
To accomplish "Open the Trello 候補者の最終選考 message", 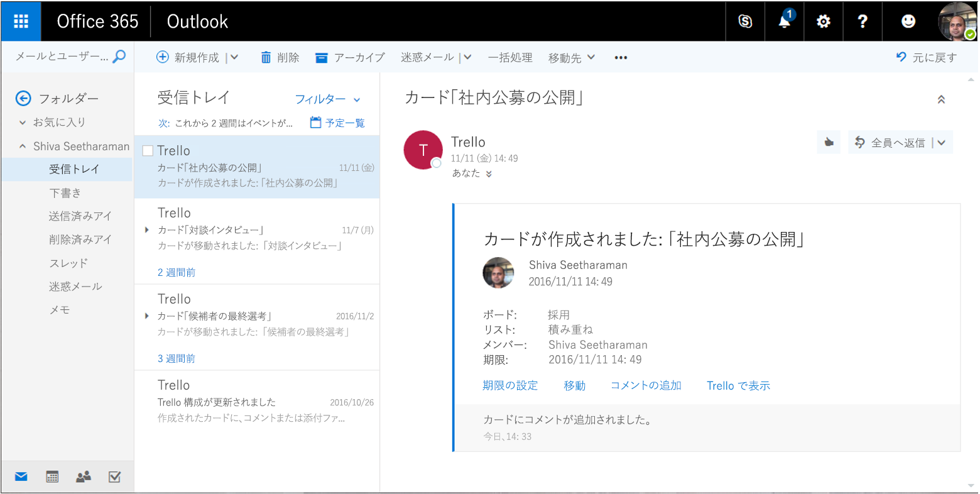I will coord(257,316).
